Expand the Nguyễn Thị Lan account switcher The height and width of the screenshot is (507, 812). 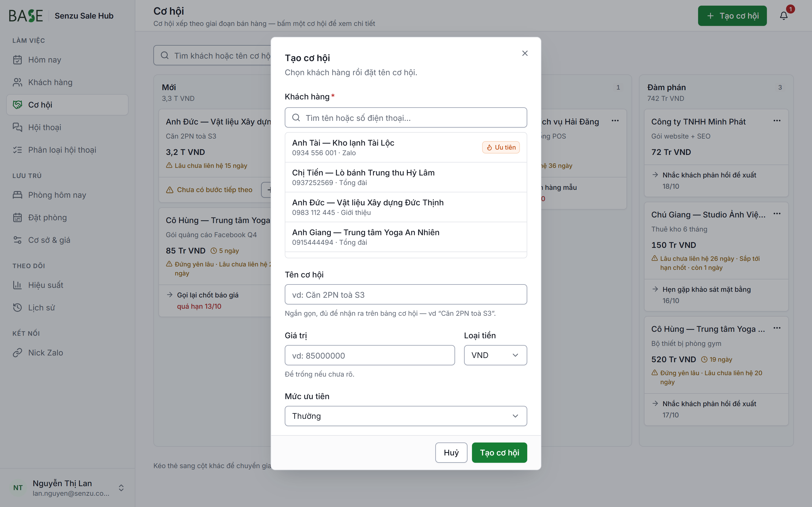click(x=121, y=488)
